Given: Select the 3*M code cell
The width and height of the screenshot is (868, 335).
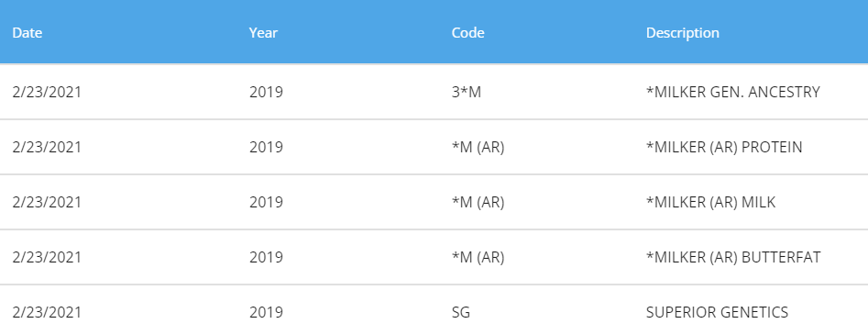Looking at the screenshot, I should click(x=467, y=92).
